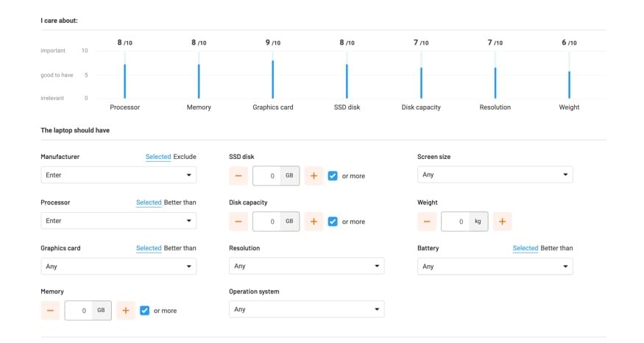Click Selected option for Graphics card
Screen dimensions: 644x343
point(149,248)
